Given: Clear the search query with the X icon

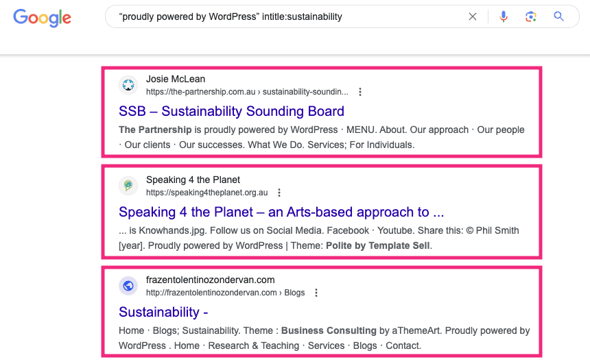Looking at the screenshot, I should [473, 16].
